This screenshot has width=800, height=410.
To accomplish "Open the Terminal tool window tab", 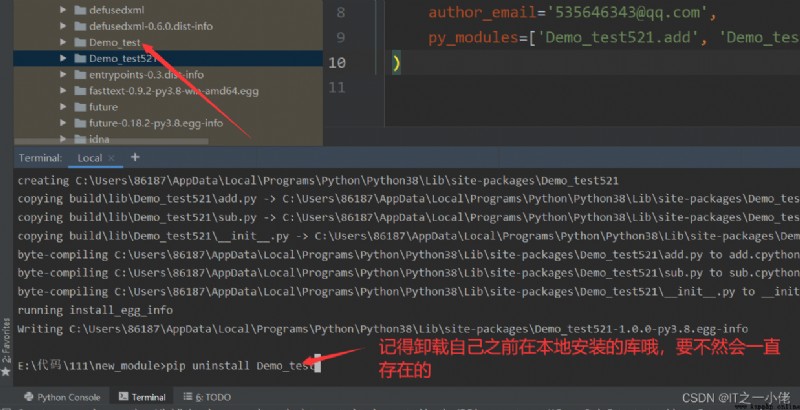I will pos(142,397).
